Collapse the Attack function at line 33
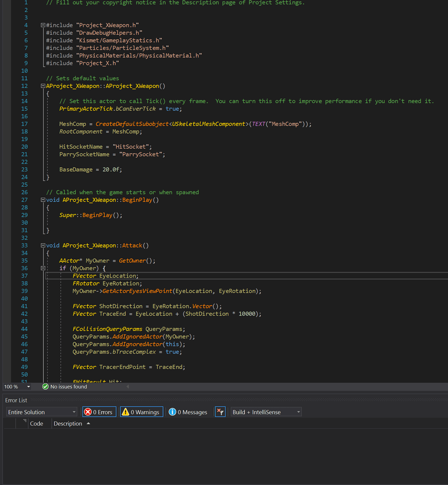448x485 pixels. point(43,245)
